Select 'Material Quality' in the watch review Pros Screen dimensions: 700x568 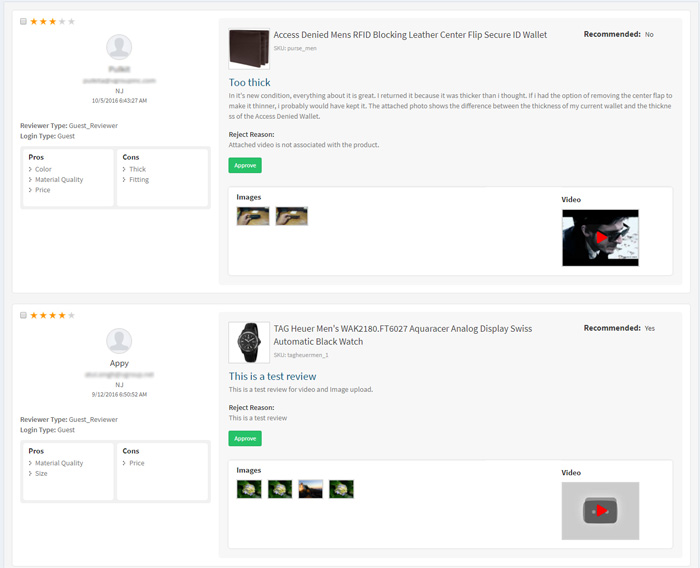(59, 463)
